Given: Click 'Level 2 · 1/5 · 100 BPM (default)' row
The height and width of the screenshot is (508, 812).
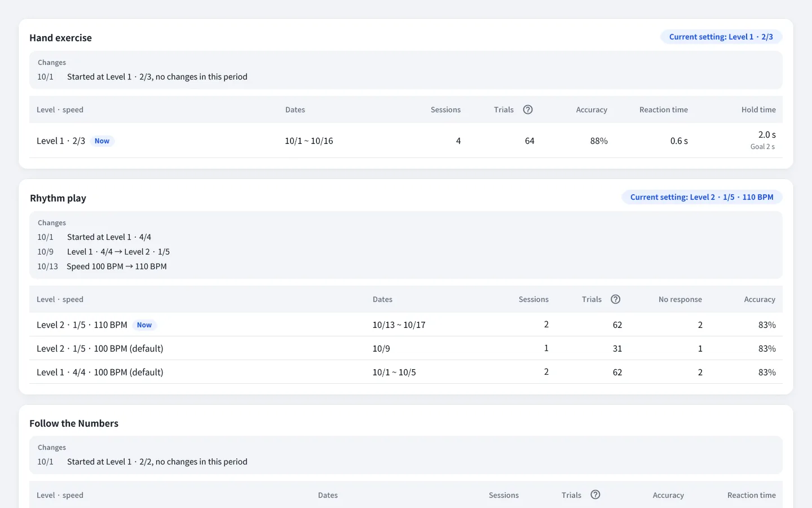Looking at the screenshot, I should click(406, 348).
